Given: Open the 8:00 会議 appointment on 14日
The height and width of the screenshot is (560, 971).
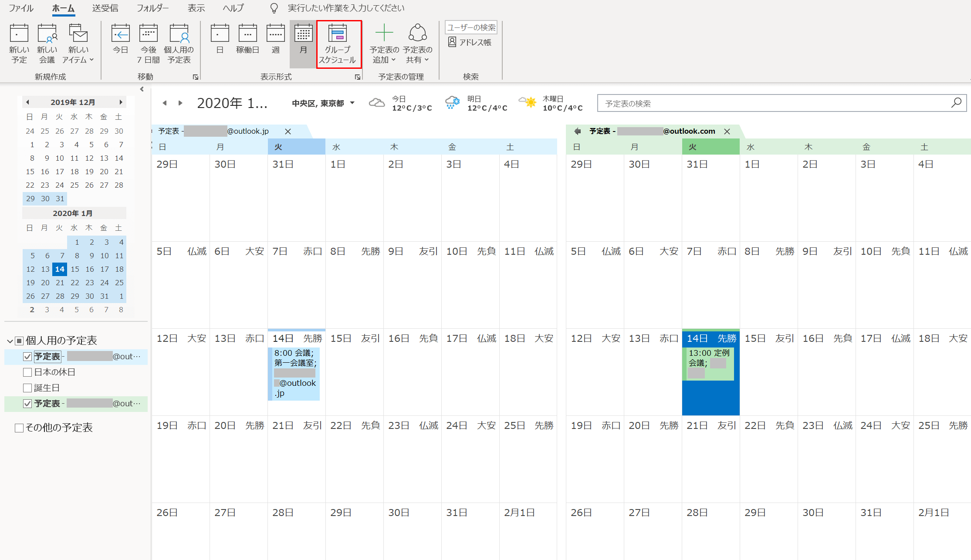Looking at the screenshot, I should (x=295, y=374).
